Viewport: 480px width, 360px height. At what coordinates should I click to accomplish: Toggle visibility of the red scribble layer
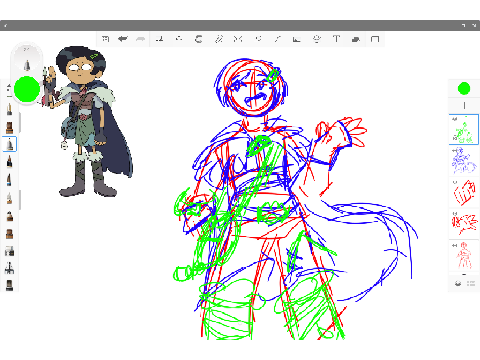pyautogui.click(x=454, y=213)
